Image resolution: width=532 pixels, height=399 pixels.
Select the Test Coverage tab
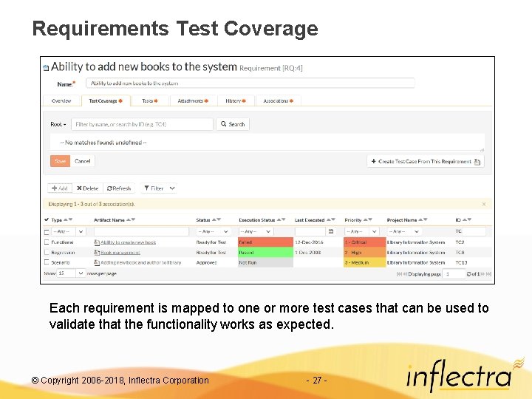point(106,100)
